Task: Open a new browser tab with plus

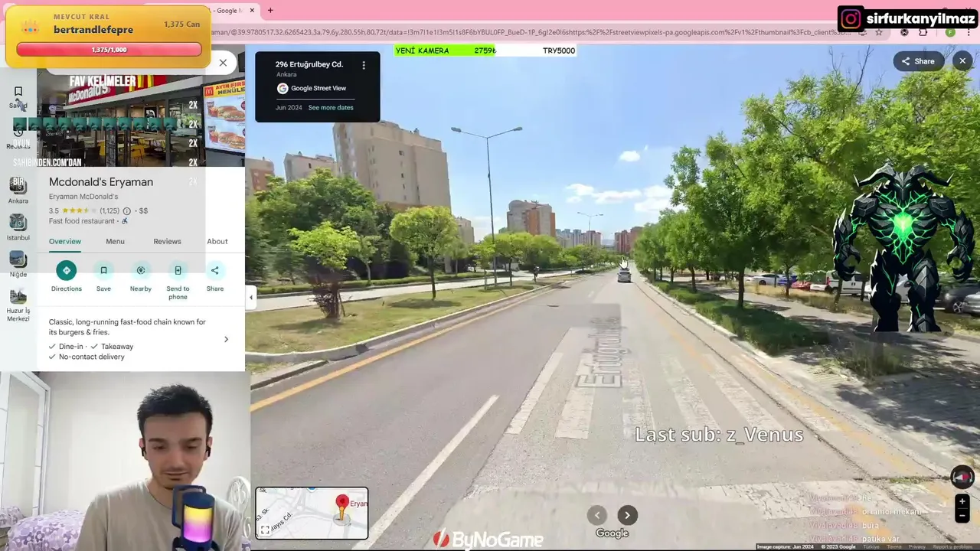Action: (270, 10)
